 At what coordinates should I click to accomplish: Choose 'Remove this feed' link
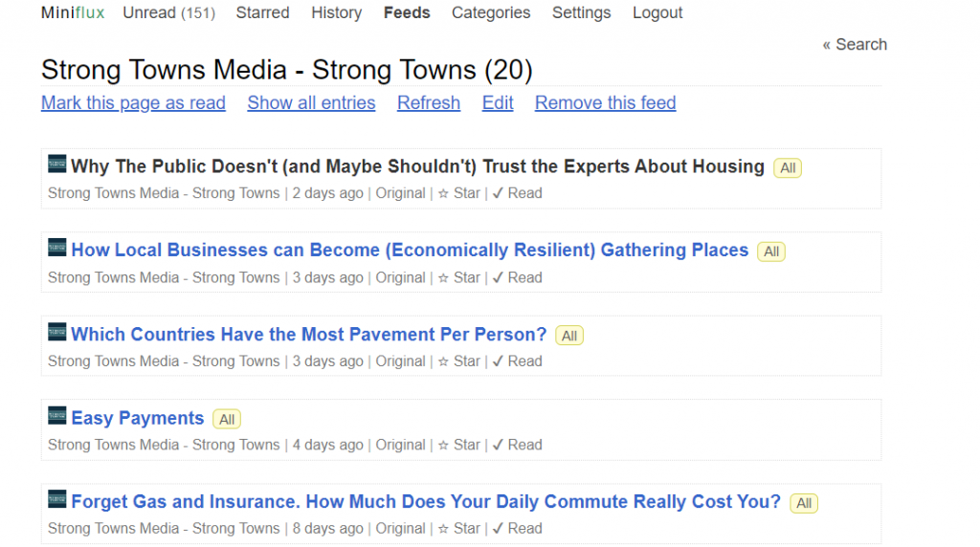606,103
